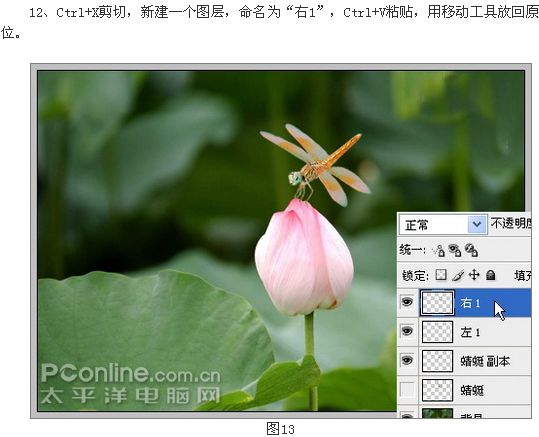Viewport: 539px width, 437px height.
Task: Hide the 右1 layer via eye icon
Action: pos(407,302)
